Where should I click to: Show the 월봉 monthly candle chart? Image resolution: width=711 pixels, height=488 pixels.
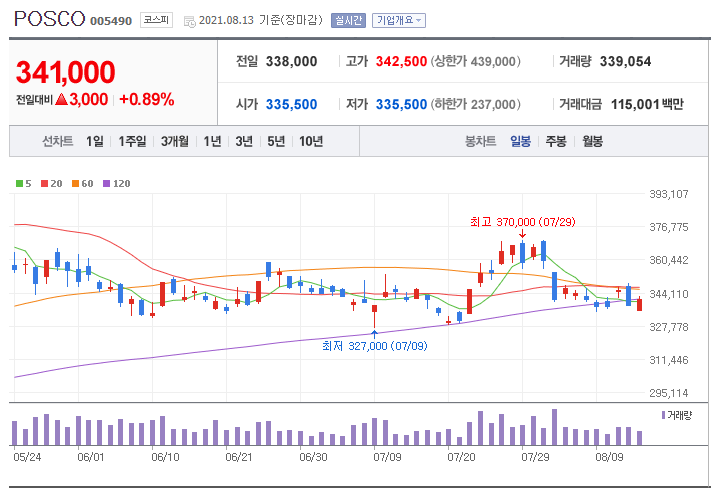[x=592, y=142]
